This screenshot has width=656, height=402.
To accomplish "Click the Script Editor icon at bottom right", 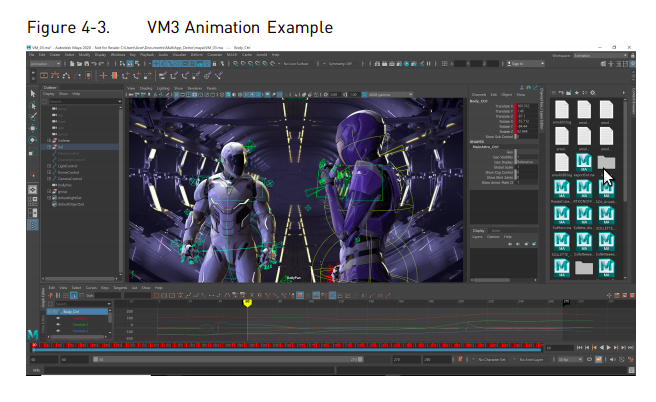I will click(632, 370).
